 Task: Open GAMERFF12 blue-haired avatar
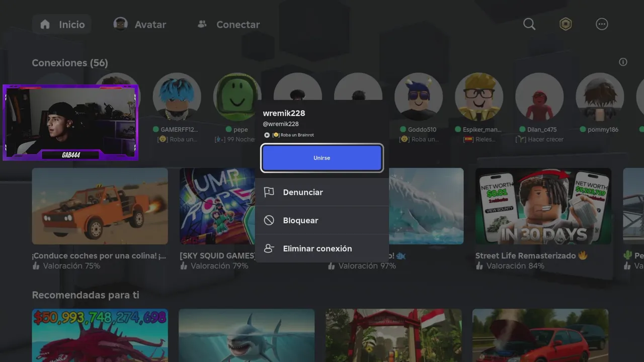click(177, 97)
